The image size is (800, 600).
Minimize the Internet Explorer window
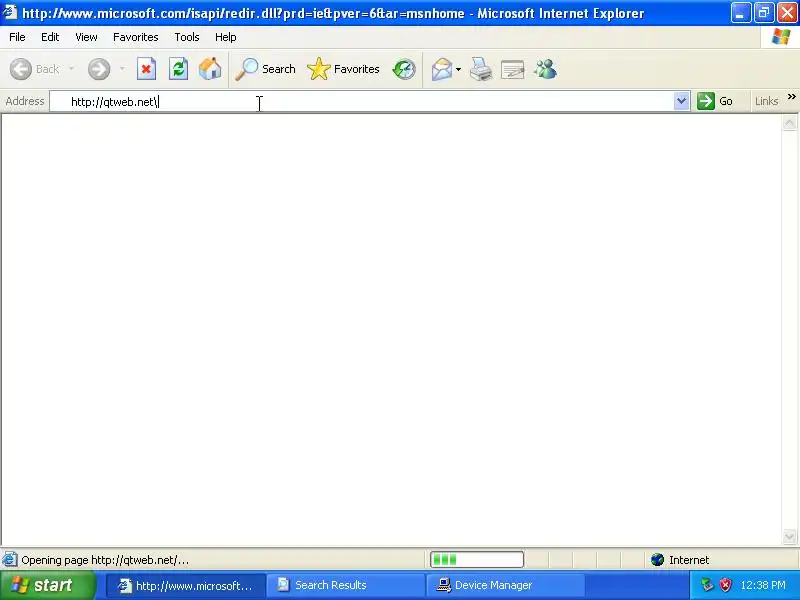pyautogui.click(x=740, y=13)
